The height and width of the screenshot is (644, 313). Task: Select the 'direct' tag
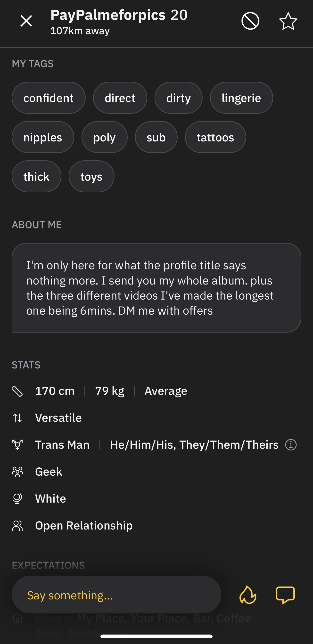click(120, 98)
